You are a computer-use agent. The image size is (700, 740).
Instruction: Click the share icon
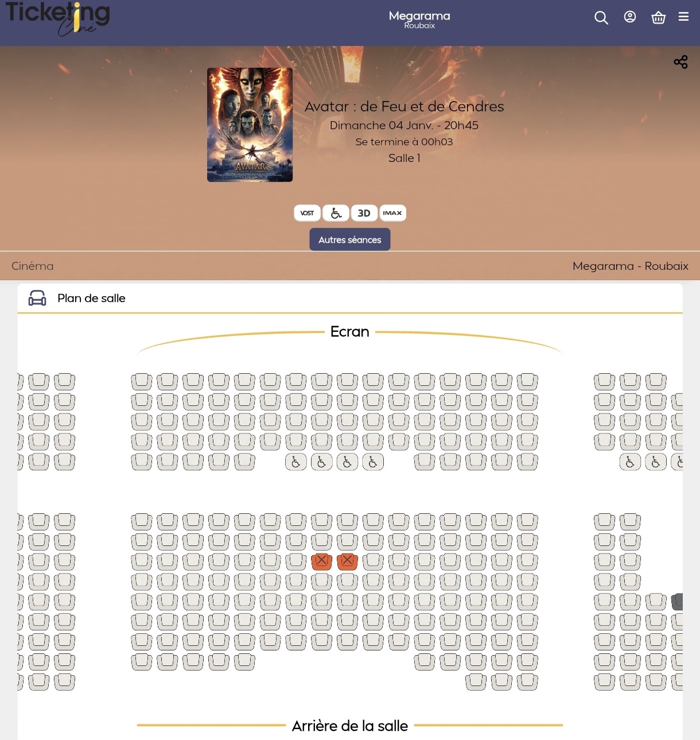coord(680,62)
